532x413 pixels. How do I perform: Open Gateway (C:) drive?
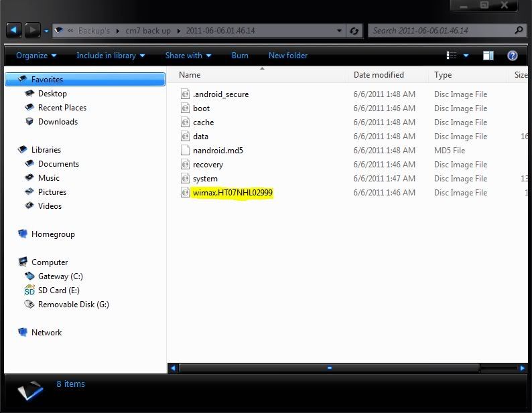(x=60, y=276)
